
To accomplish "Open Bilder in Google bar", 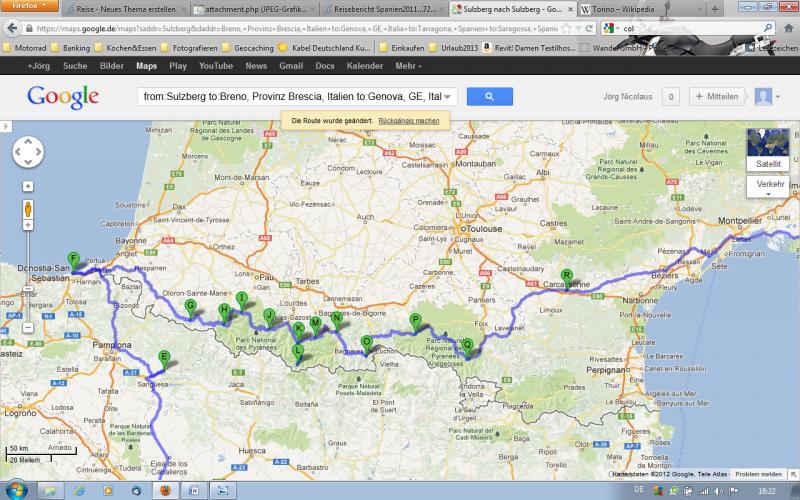I will [112, 66].
